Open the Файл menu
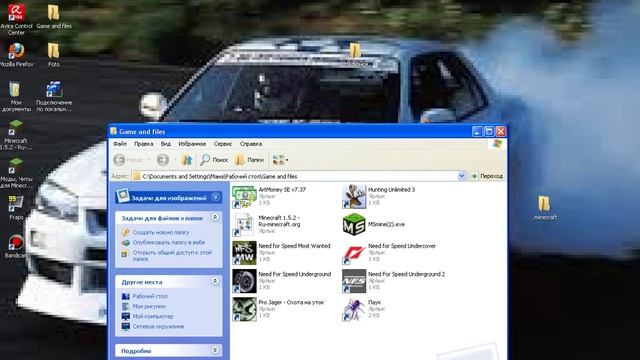The width and height of the screenshot is (640, 360). click(x=120, y=144)
